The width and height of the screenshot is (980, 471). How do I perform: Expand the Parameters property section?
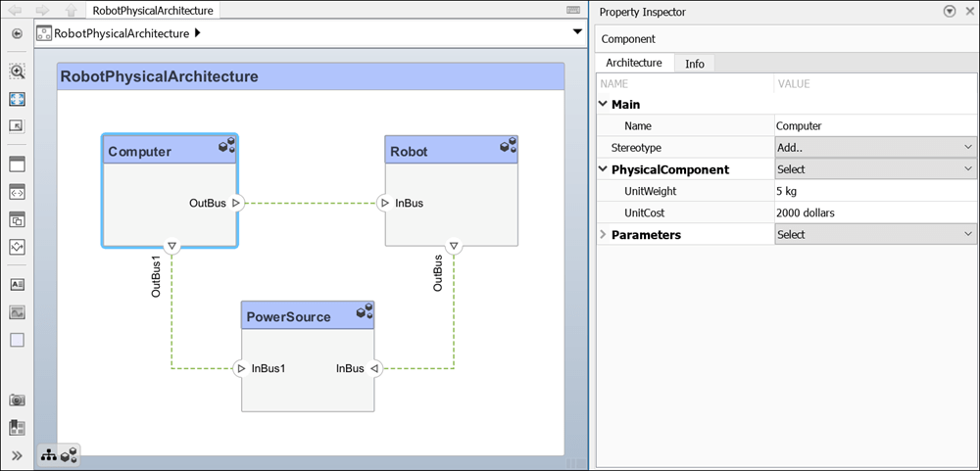coord(603,235)
